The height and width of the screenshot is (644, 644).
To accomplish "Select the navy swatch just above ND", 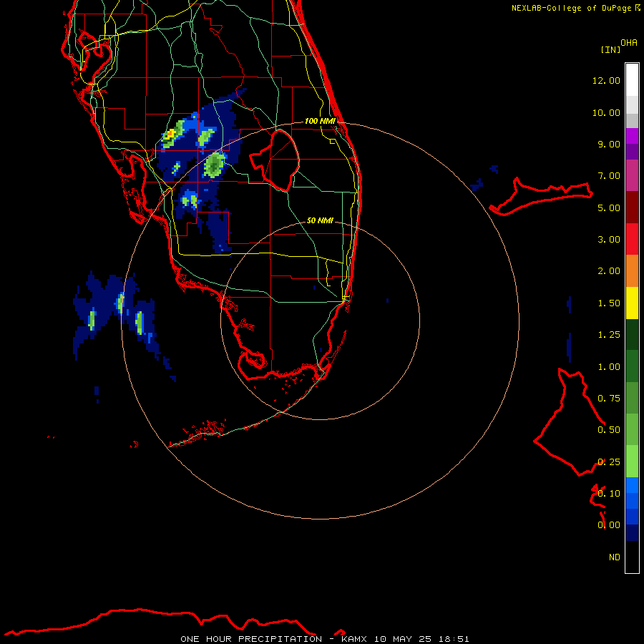I will click(x=632, y=532).
